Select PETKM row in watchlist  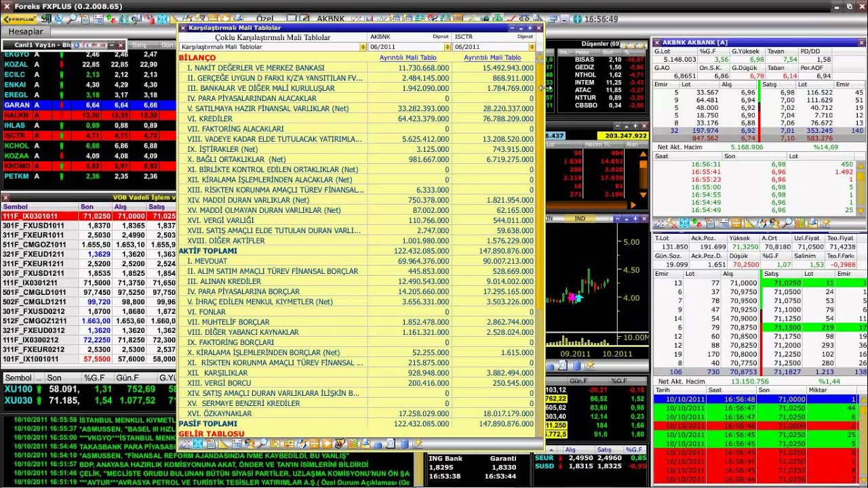pyautogui.click(x=88, y=176)
